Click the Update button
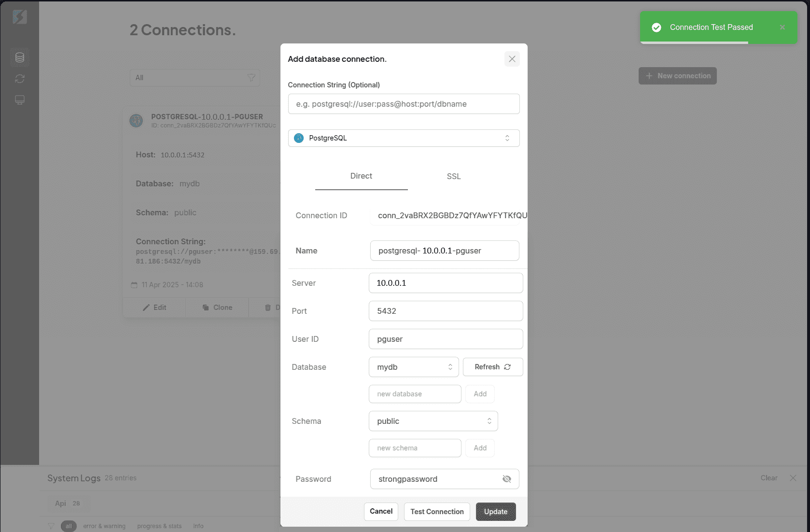This screenshot has height=532, width=810. [496, 512]
